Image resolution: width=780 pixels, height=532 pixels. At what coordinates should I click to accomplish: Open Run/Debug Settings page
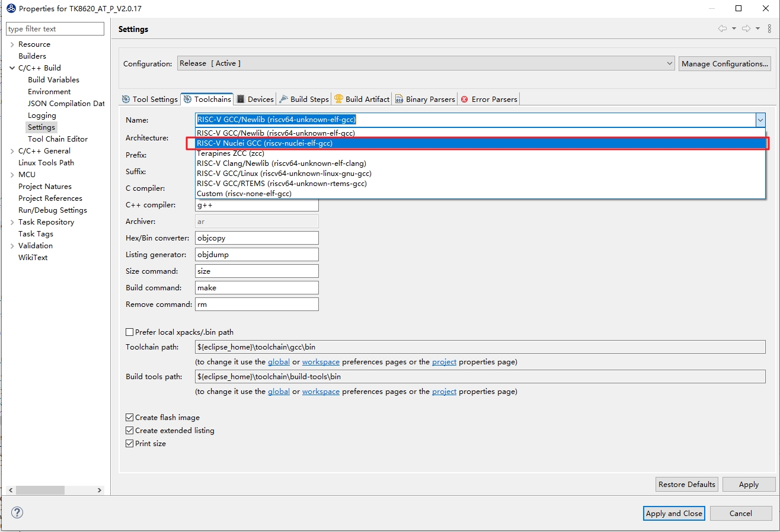pyautogui.click(x=53, y=210)
